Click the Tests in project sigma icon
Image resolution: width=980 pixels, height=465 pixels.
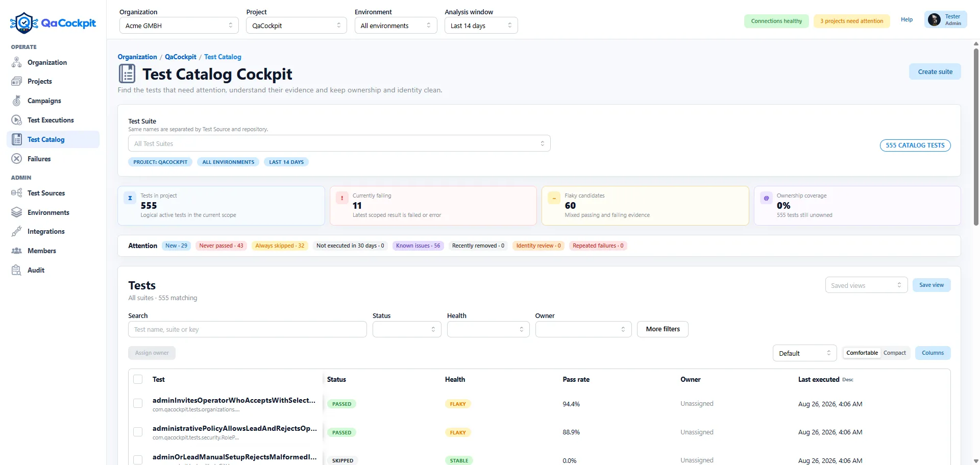point(130,198)
